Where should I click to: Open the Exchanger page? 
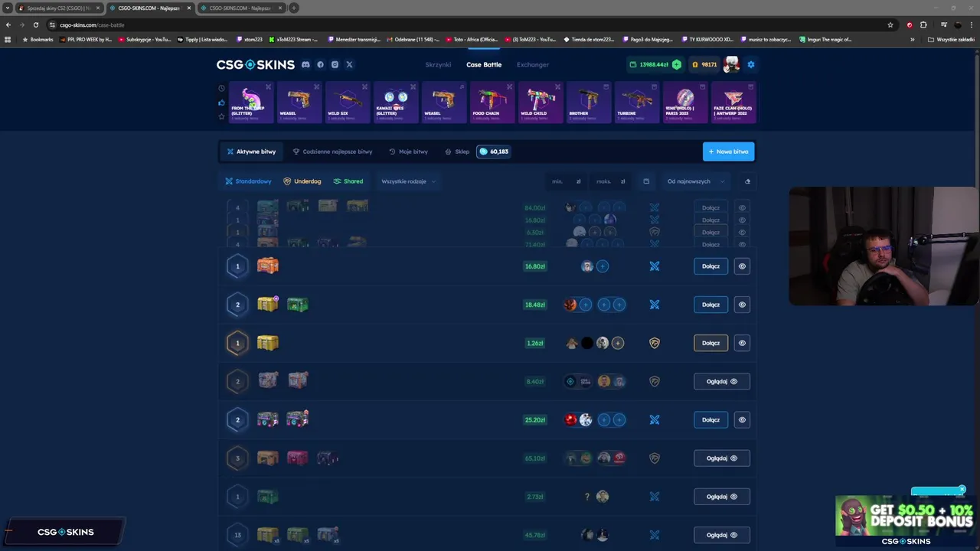tap(533, 65)
